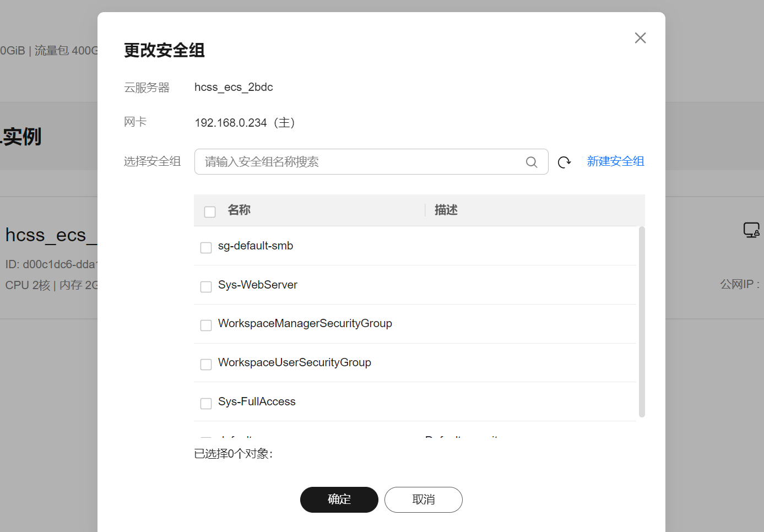Check the Sys-WebServer checkbox
Screen dimensions: 764x532
coord(206,287)
